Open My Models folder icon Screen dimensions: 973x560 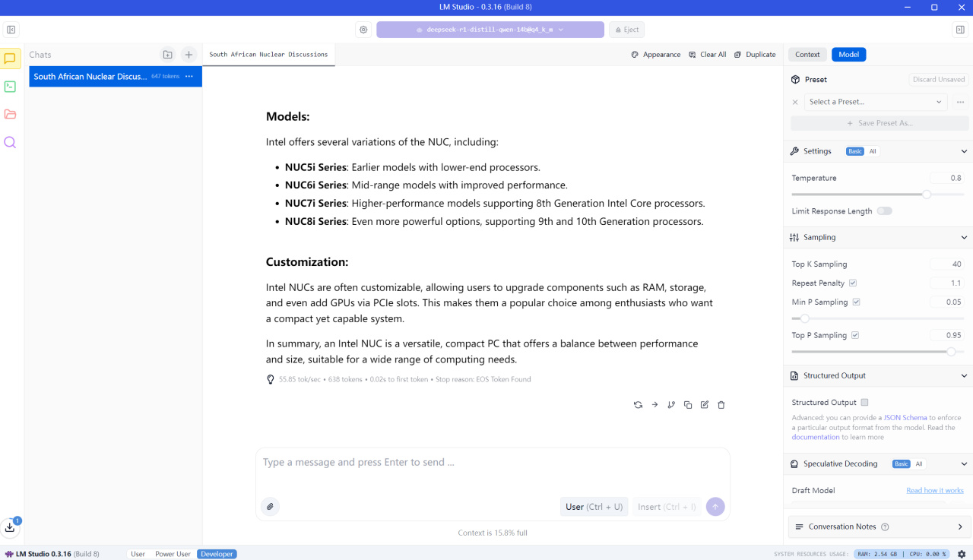point(10,115)
